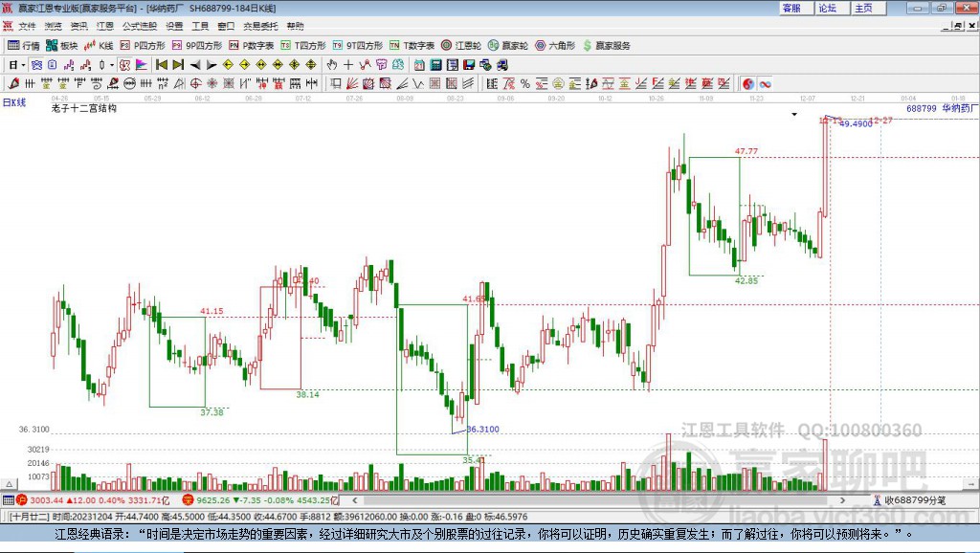Open the 文件 menu
Viewport: 980px width, 553px height.
pos(27,26)
